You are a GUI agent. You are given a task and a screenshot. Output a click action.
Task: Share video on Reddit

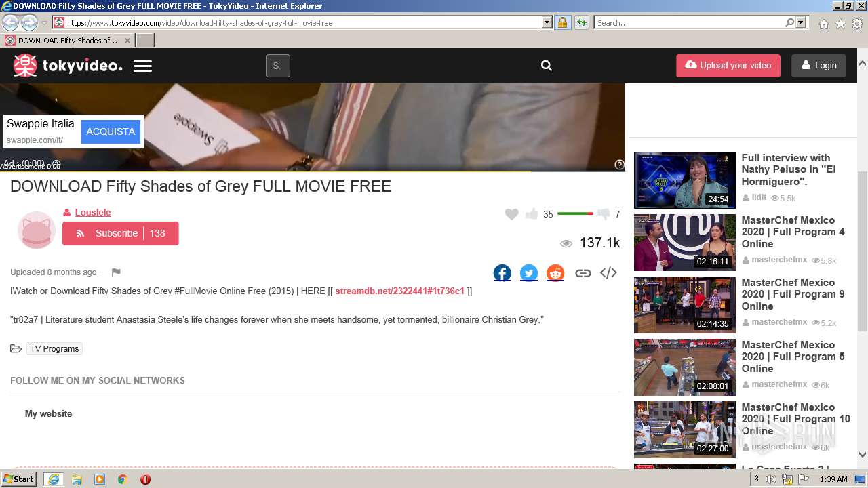point(555,273)
